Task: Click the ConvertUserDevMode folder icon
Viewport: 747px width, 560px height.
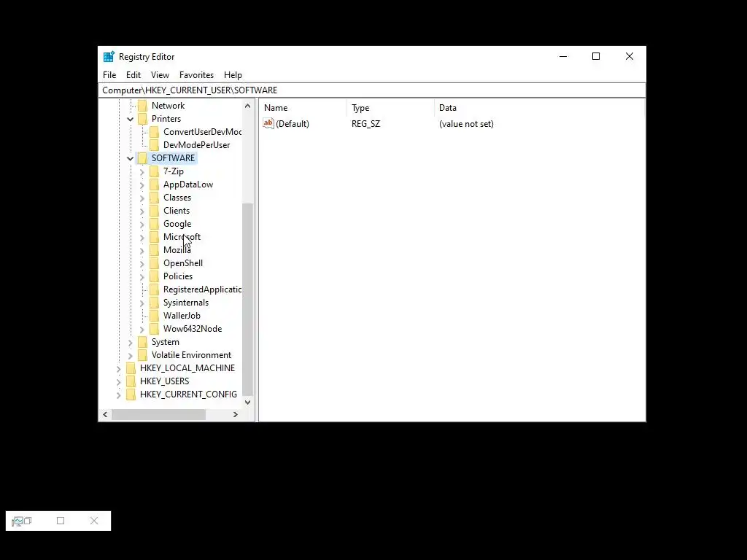Action: [155, 132]
